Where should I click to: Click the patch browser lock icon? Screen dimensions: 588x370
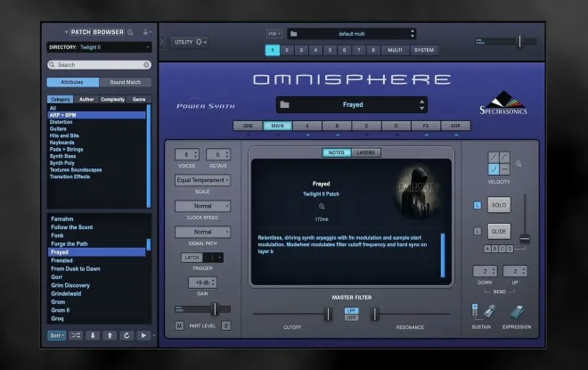[x=145, y=32]
